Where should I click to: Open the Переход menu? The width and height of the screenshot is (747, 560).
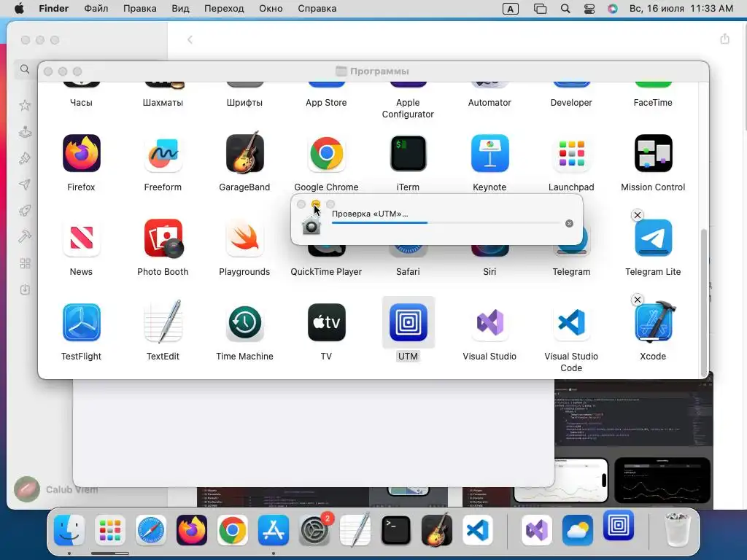point(224,9)
